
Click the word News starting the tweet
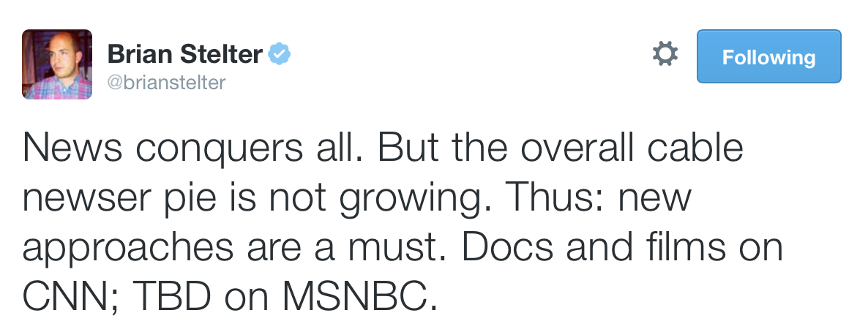(72, 148)
